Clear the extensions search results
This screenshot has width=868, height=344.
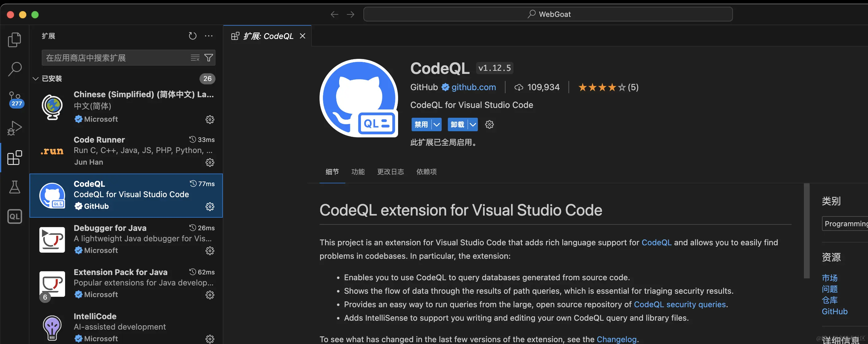click(195, 58)
